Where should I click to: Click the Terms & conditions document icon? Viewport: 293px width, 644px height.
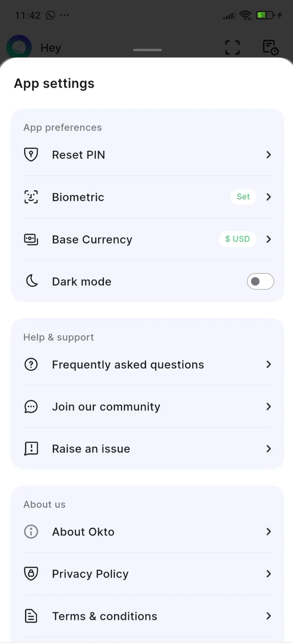[31, 616]
